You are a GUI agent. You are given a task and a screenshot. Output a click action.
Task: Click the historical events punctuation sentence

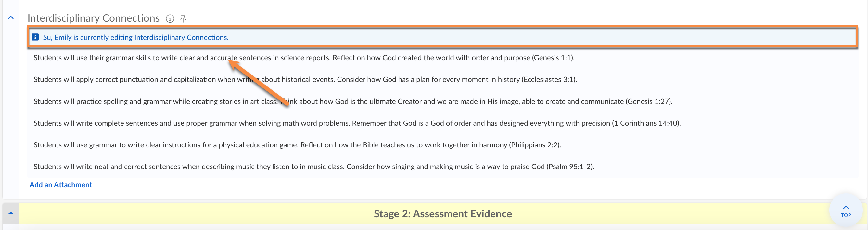pos(135,80)
